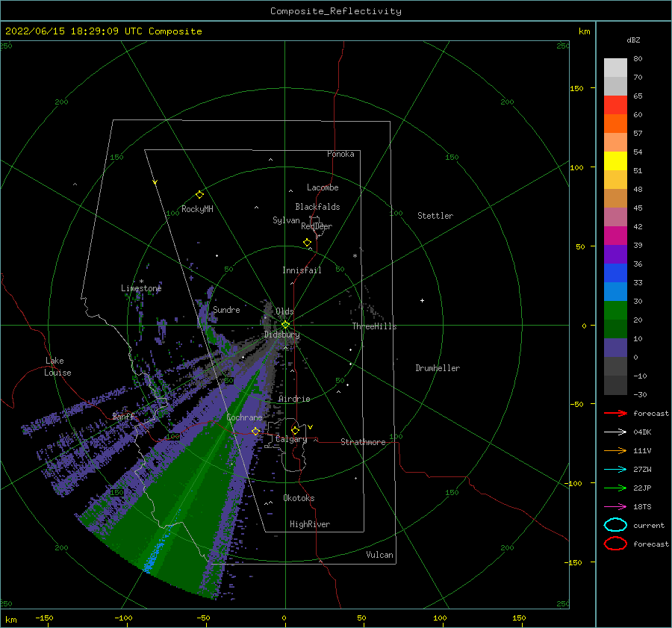
Task: Click the Stettler city label
Action: point(435,216)
